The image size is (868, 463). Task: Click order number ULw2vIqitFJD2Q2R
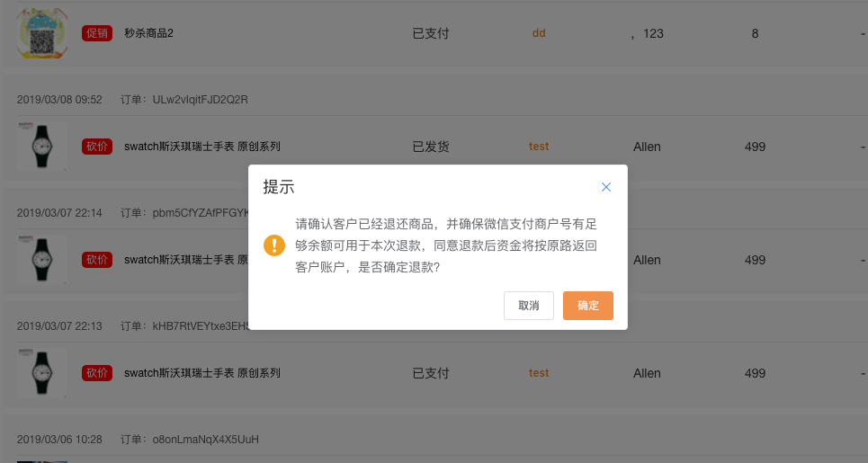click(x=200, y=99)
